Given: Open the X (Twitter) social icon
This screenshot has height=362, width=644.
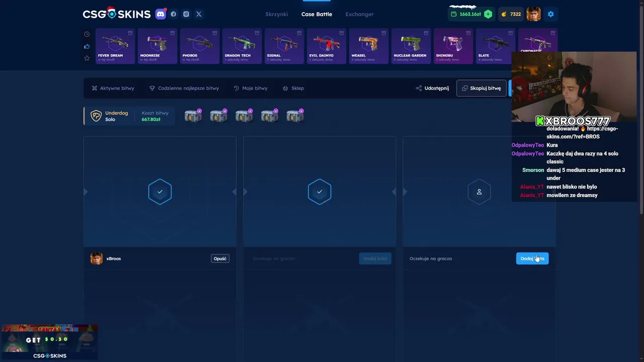Looking at the screenshot, I should point(199,14).
